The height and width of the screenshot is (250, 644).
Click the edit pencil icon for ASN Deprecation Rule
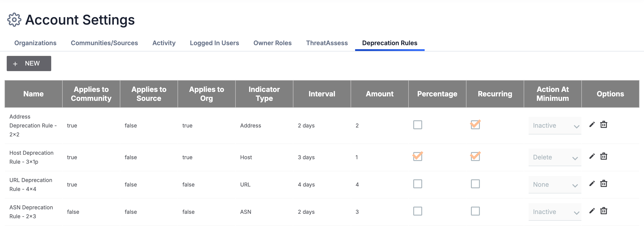(592, 211)
